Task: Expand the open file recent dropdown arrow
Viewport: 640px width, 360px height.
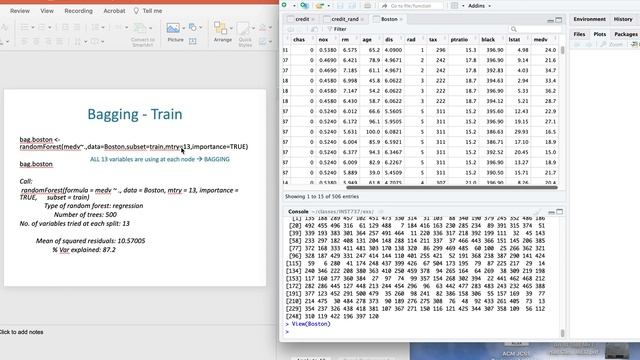Action: tap(329, 6)
